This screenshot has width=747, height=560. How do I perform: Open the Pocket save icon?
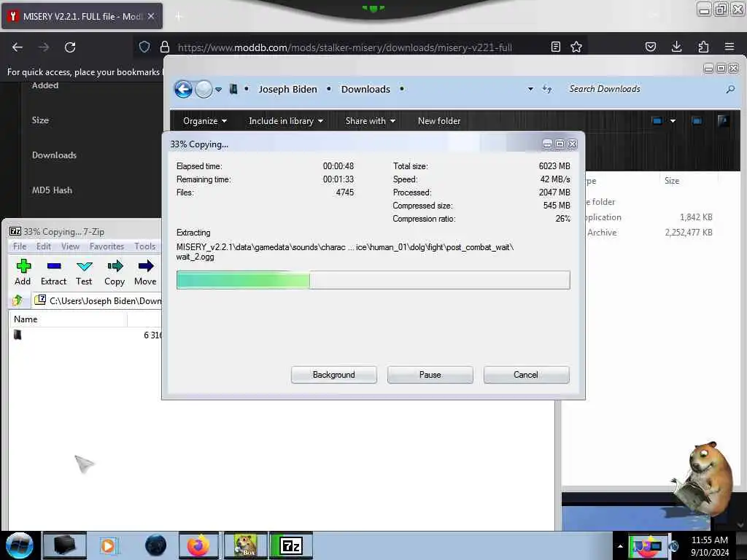(x=651, y=47)
